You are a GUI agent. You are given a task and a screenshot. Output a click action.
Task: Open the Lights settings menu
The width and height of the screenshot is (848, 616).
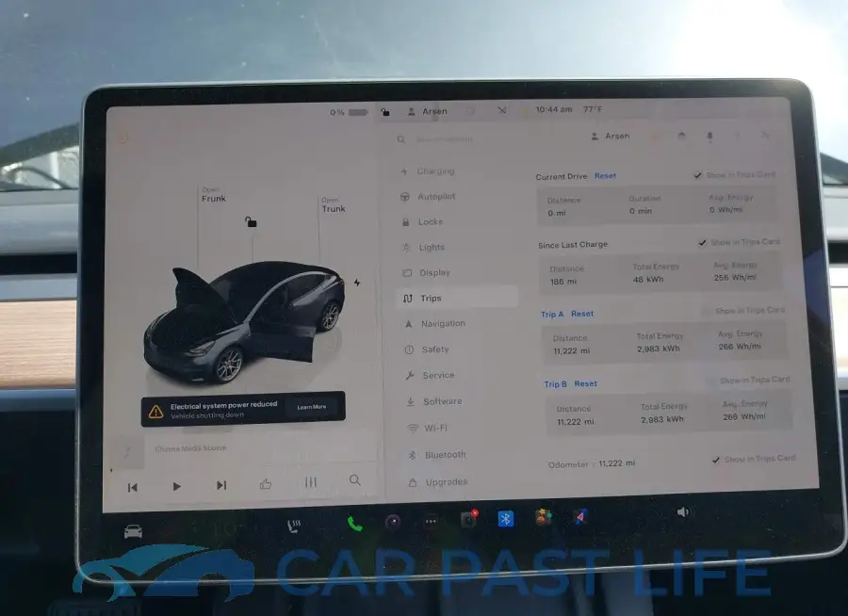tap(424, 247)
